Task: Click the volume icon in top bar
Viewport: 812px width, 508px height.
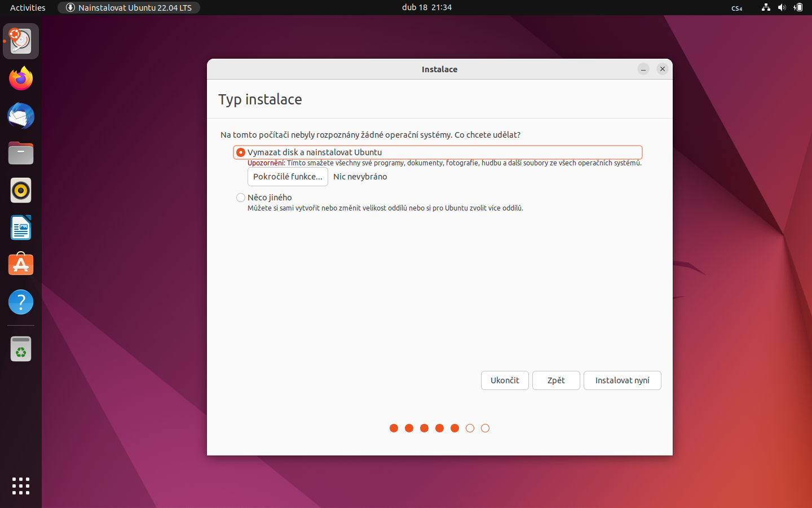Action: click(782, 7)
